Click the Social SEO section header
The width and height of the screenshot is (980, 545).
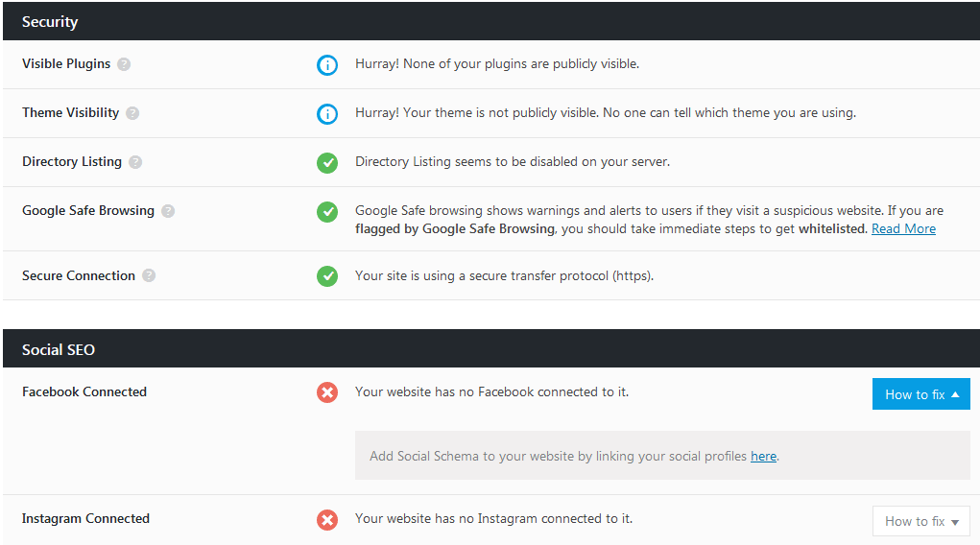click(x=491, y=348)
